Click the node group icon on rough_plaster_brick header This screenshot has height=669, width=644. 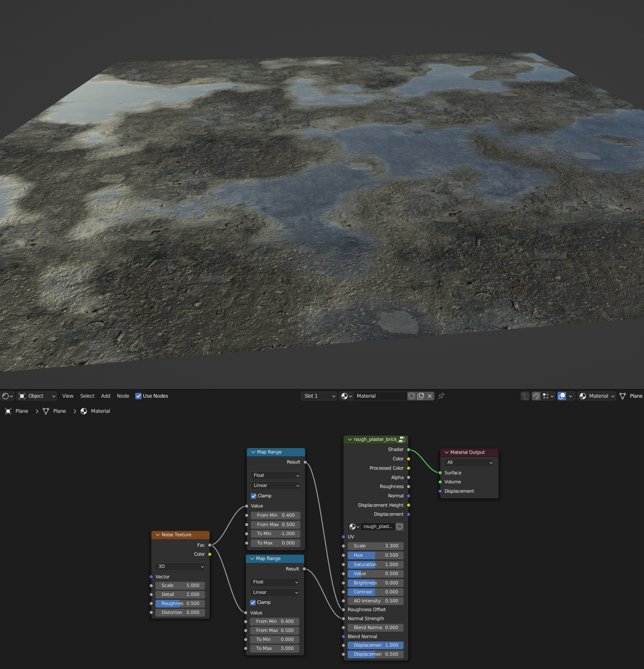coord(402,439)
